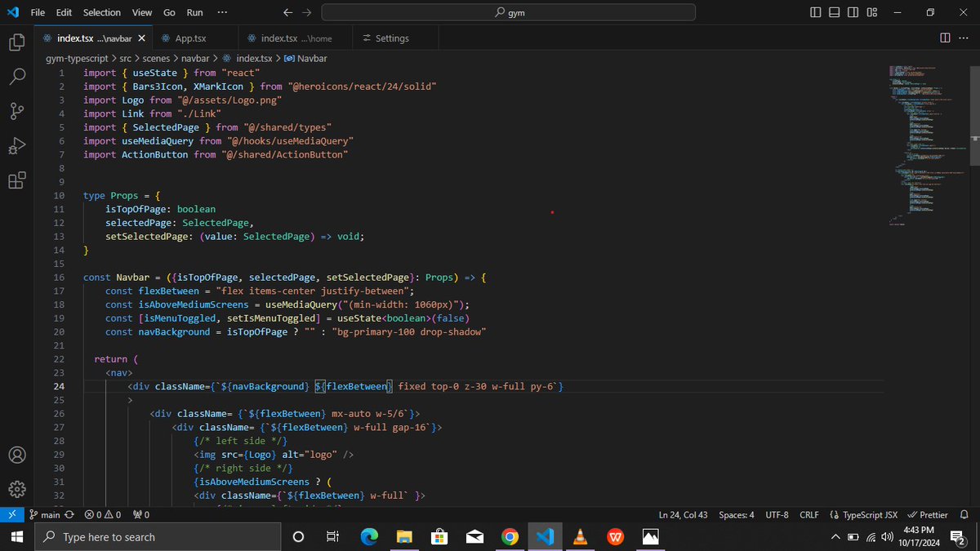Image resolution: width=980 pixels, height=551 pixels.
Task: Open the Run menu
Action: pyautogui.click(x=194, y=13)
